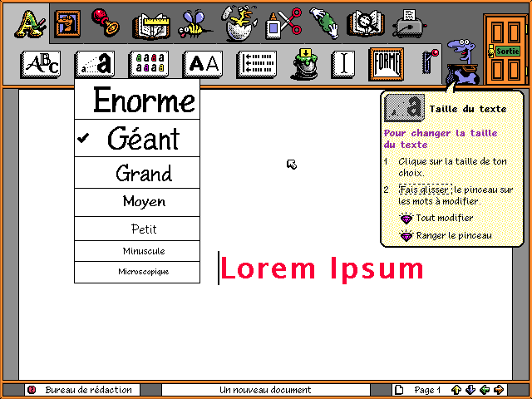
Task: Open the line alignment tool dropdown
Action: pyautogui.click(x=256, y=64)
